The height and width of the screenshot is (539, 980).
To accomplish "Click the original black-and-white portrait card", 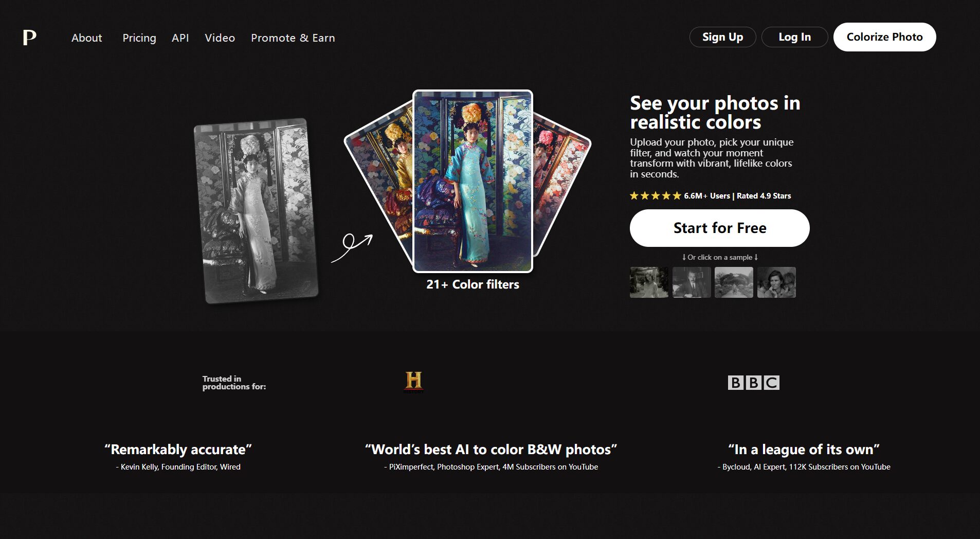I will click(x=256, y=211).
